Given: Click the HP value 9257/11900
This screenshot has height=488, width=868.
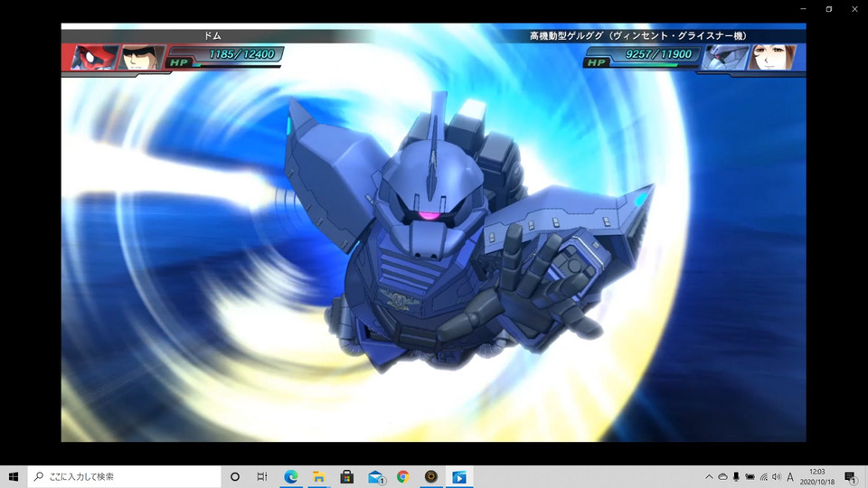Looking at the screenshot, I should [659, 54].
